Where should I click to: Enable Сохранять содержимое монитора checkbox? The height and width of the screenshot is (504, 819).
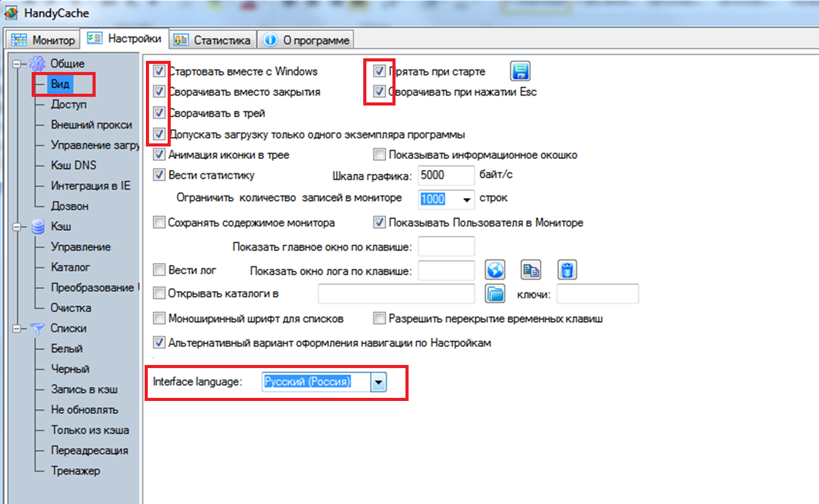159,222
